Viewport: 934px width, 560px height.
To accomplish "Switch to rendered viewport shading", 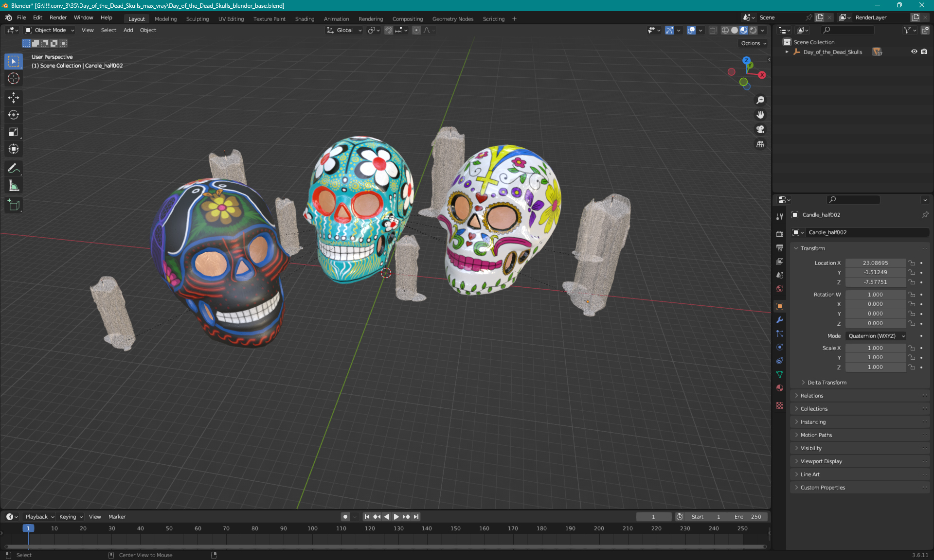I will point(753,30).
